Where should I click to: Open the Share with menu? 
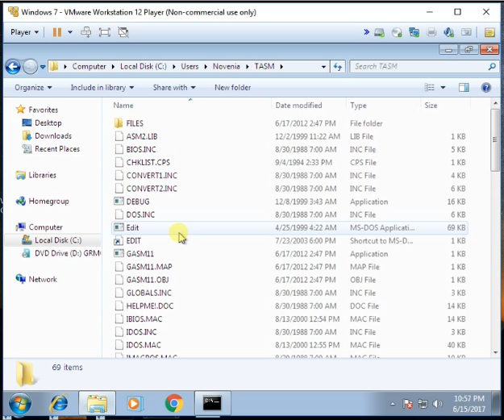174,87
